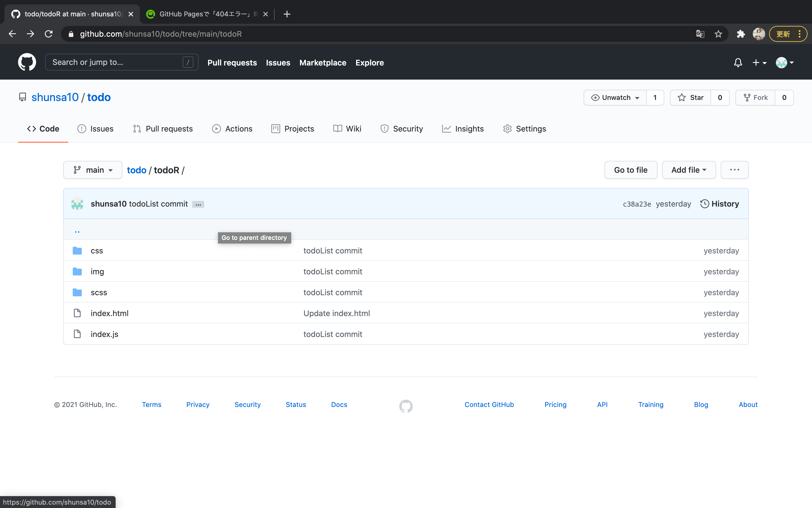This screenshot has height=508, width=812.
Task: Open the user avatar menu in header
Action: [784, 62]
